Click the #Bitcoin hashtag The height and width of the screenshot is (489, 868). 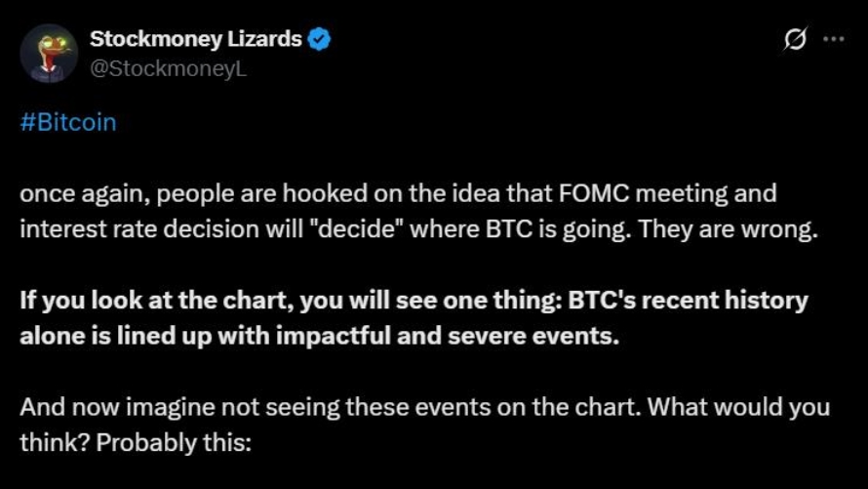(68, 122)
